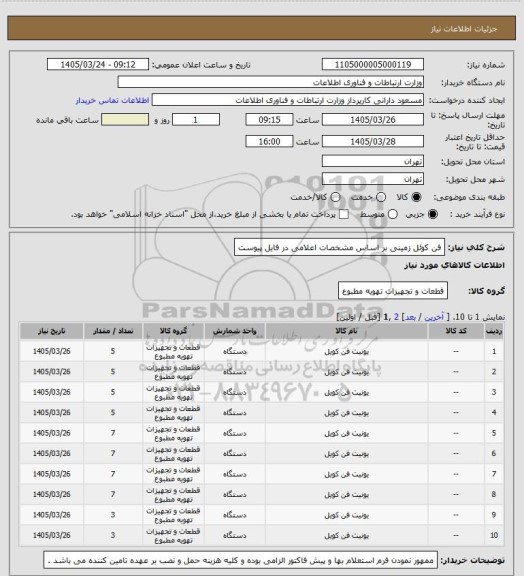Viewport: 524px width, 576px height.
Task: Click the remaining days field showing 1
Action: 196,120
